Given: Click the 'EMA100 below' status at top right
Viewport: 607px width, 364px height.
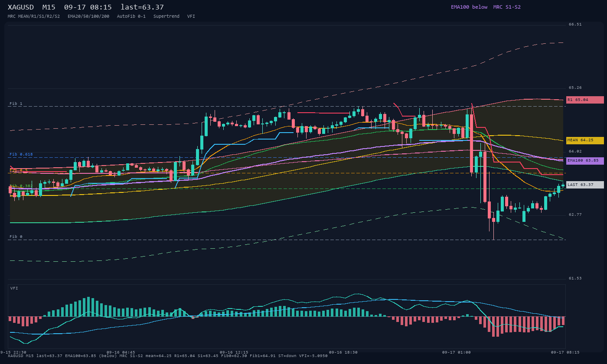Looking at the screenshot, I should click(x=469, y=7).
